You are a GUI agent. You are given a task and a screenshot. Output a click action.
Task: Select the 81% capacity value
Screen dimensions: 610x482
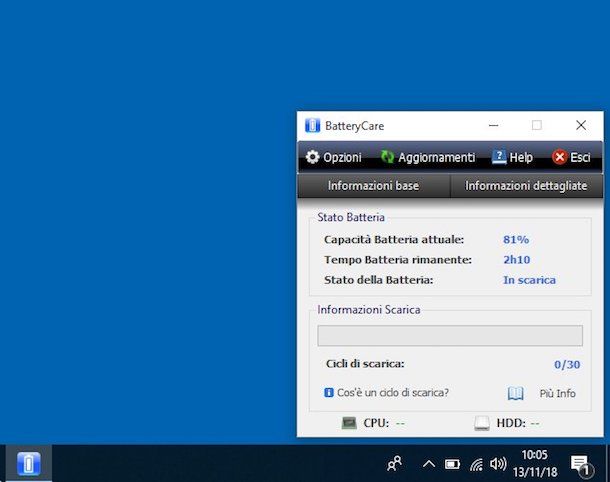[516, 240]
